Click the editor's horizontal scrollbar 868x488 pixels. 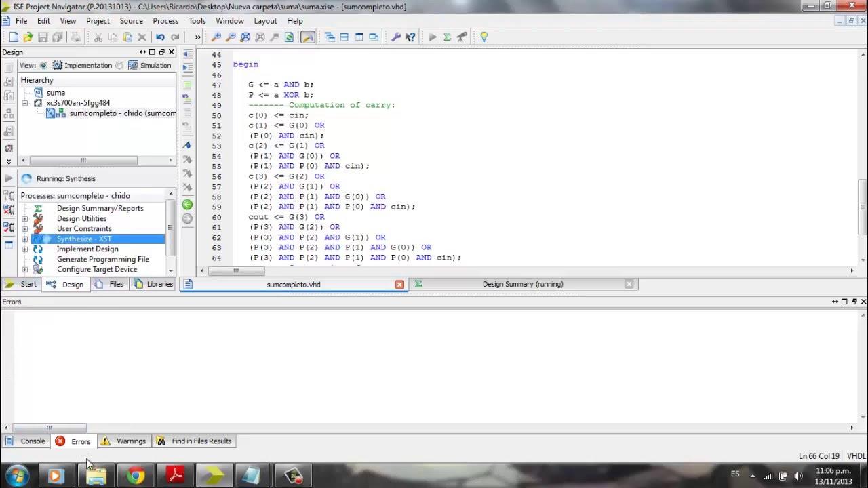point(235,270)
